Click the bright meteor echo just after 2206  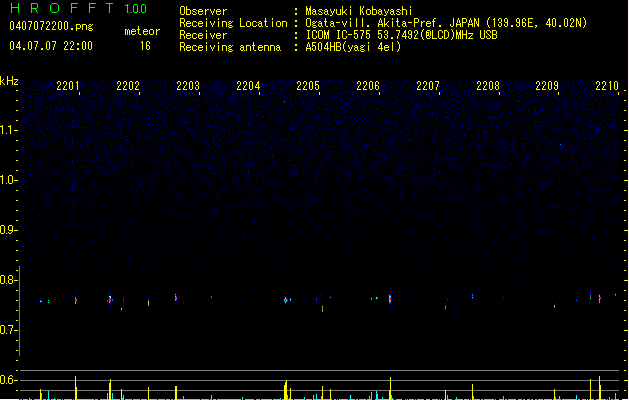390,299
